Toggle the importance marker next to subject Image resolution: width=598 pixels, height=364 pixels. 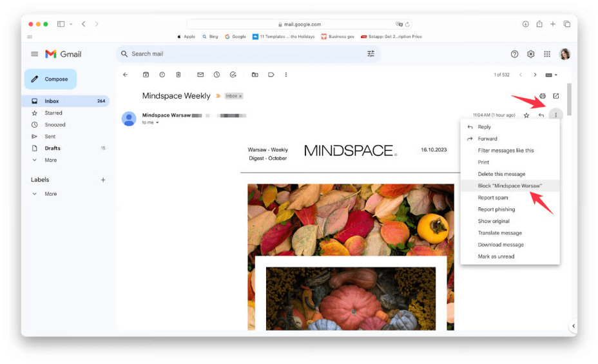click(x=218, y=96)
